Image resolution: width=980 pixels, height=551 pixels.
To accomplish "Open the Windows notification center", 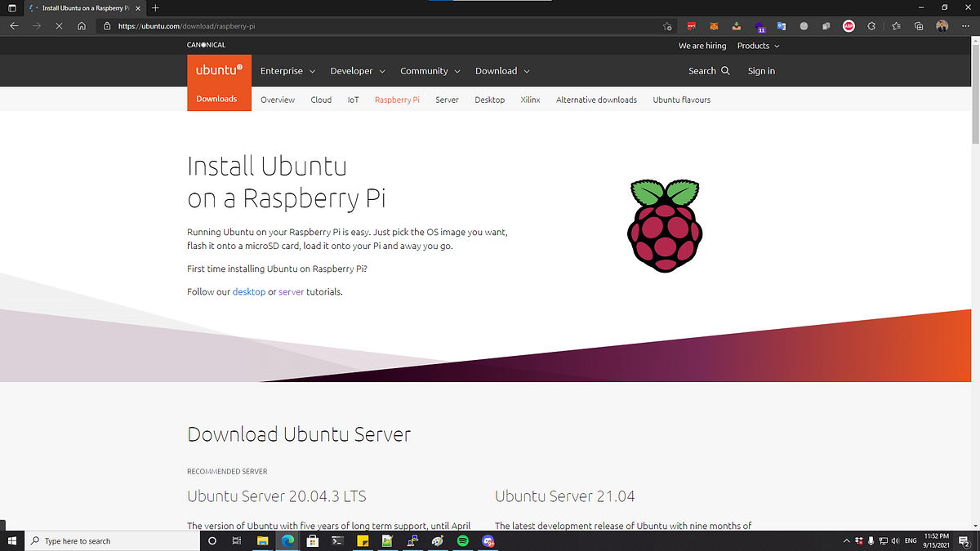I will coord(964,540).
